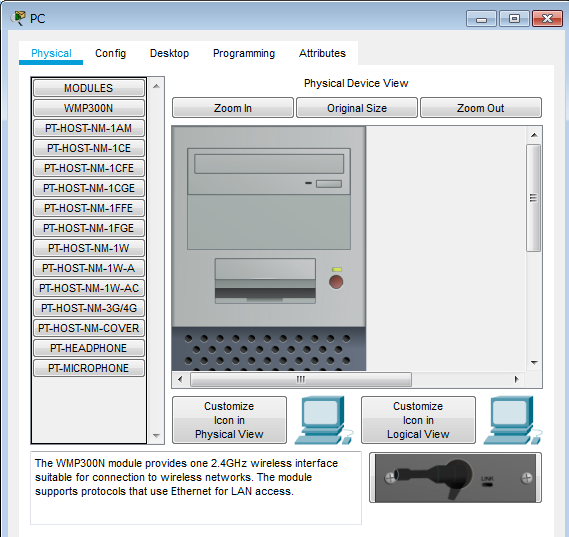
Task: Click the logical view PC icon
Action: pos(513,420)
